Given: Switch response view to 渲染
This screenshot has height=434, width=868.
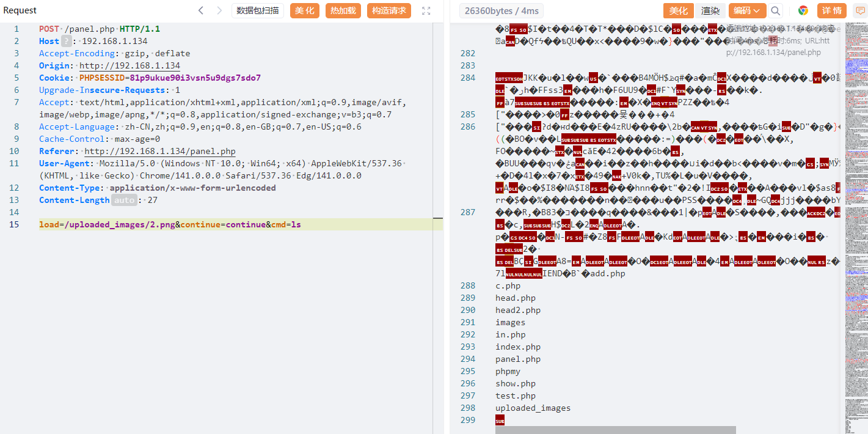Looking at the screenshot, I should 710,10.
